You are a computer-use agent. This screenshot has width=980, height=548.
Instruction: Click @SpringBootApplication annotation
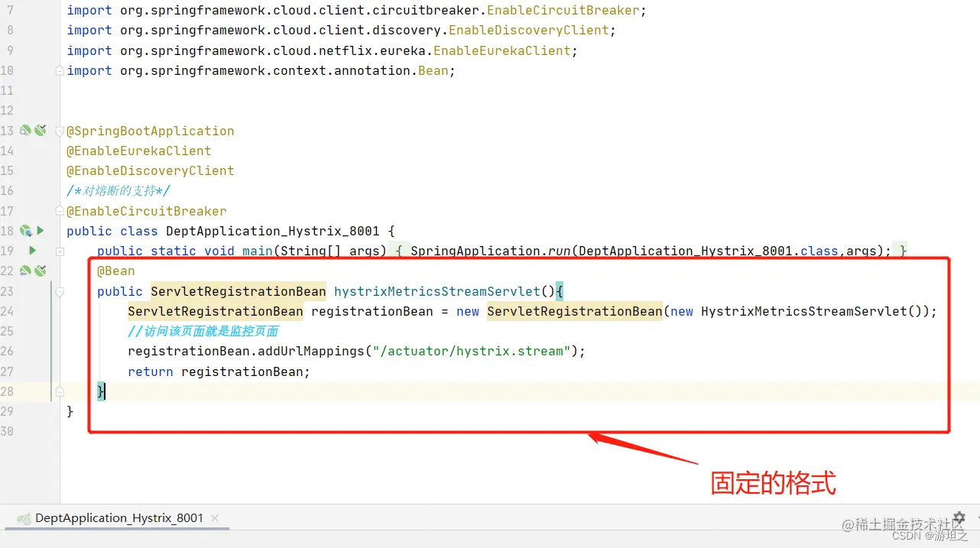151,131
